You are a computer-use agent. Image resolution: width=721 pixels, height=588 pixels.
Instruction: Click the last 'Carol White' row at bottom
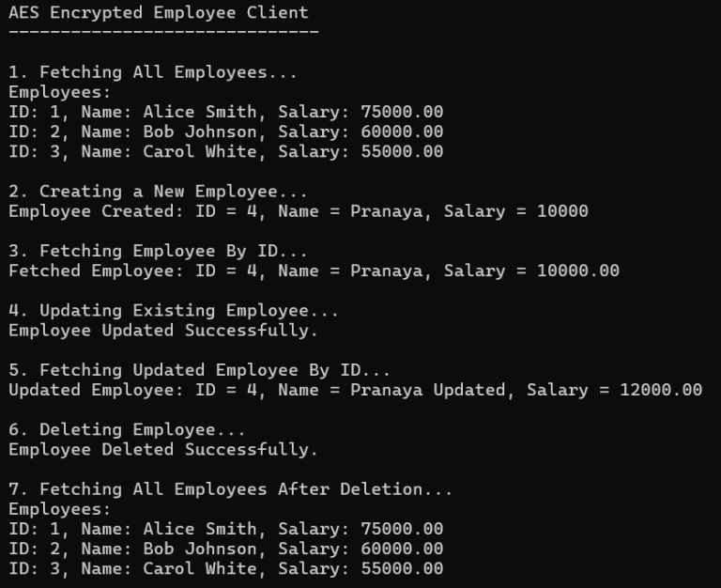pos(225,568)
